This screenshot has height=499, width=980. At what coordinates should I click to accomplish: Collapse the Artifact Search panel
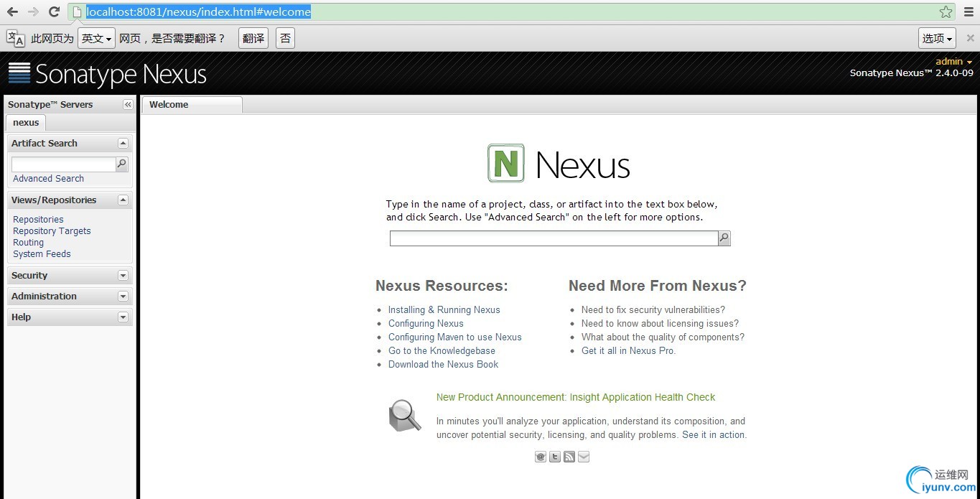pyautogui.click(x=123, y=144)
